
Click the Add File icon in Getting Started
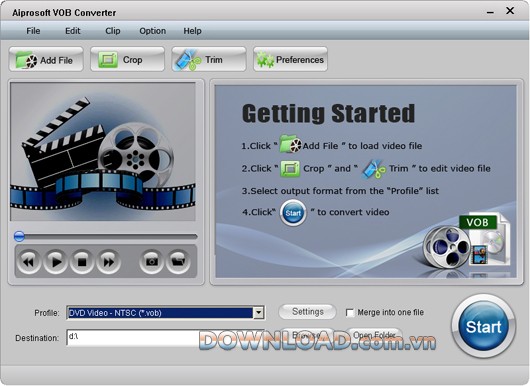pyautogui.click(x=290, y=144)
